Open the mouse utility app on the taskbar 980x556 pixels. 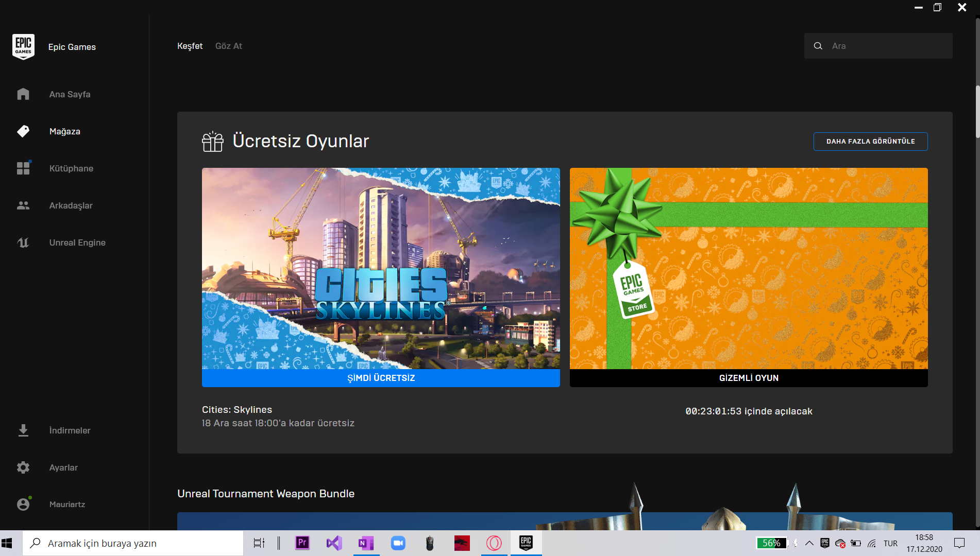pos(430,543)
